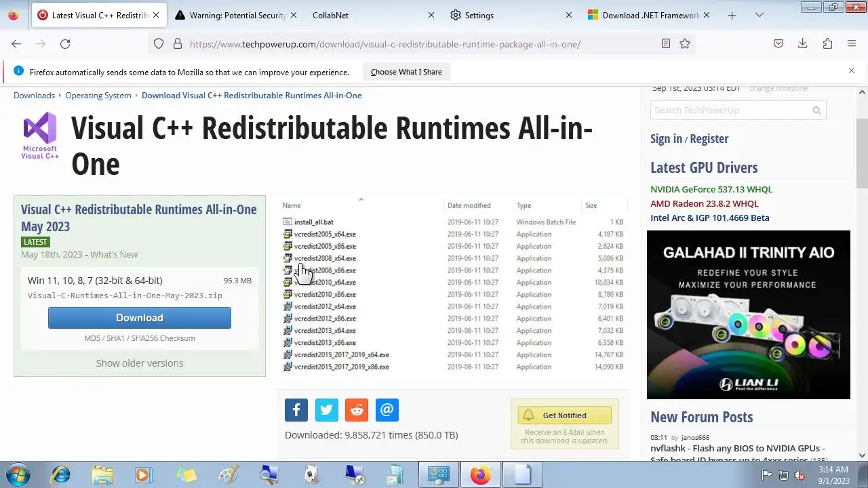Click the change timezone link
Viewport: 868px width, 488px height.
click(x=778, y=89)
